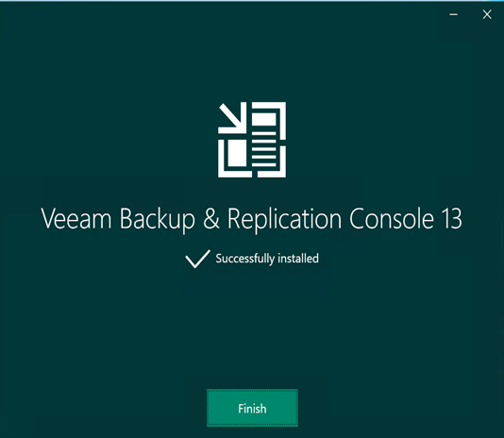Click the version number 13 in title

pyautogui.click(x=452, y=219)
